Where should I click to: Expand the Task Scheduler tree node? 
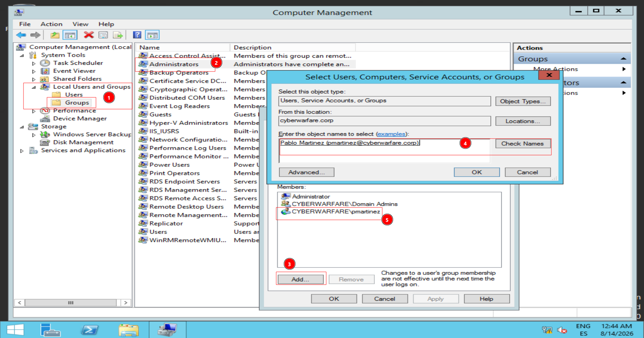click(34, 63)
